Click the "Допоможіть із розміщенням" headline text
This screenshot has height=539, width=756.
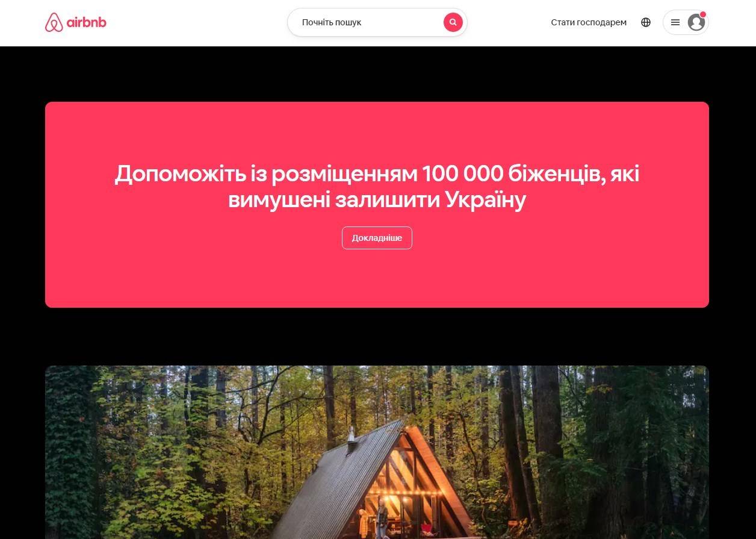tap(266, 173)
